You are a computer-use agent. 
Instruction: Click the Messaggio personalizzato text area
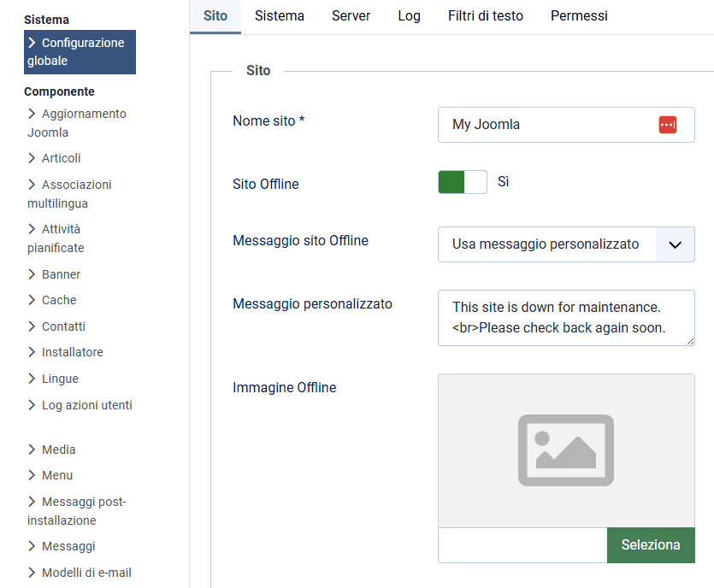[565, 318]
